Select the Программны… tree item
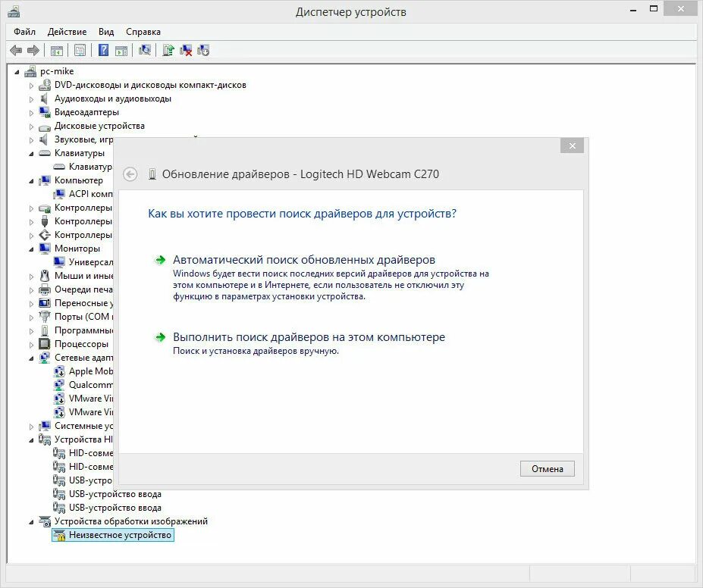 (x=83, y=330)
